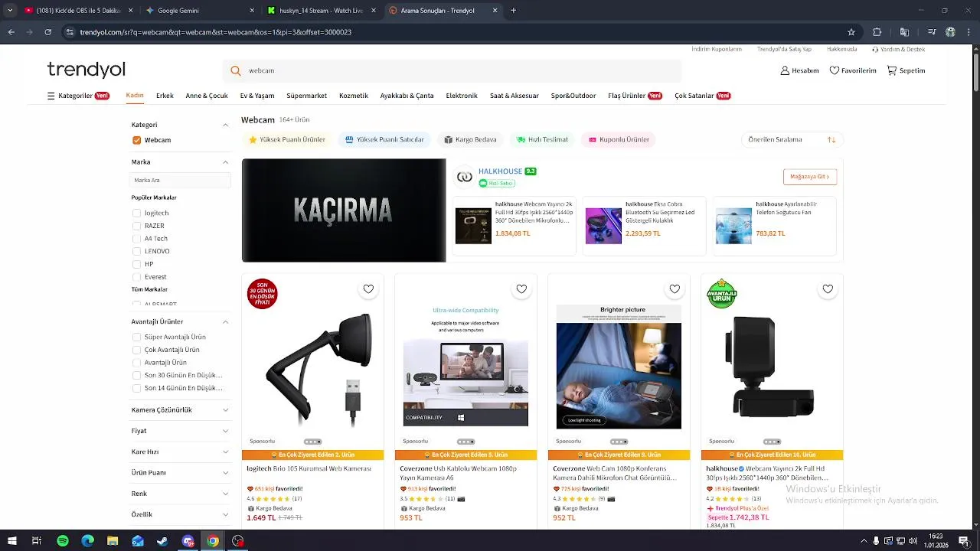Uncheck the Webcam category checkbox
The image size is (980, 551).
pos(136,140)
